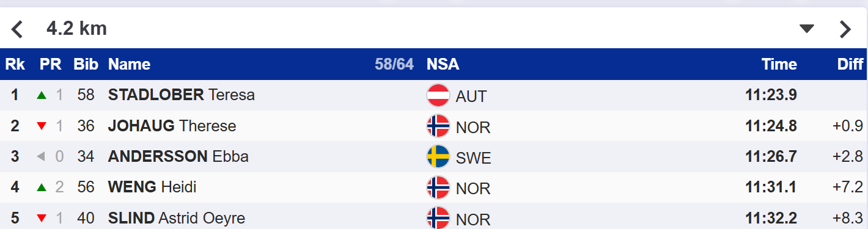Image resolution: width=868 pixels, height=229 pixels.
Task: Click the Norway flag icon beside Johaug
Action: pos(438,126)
